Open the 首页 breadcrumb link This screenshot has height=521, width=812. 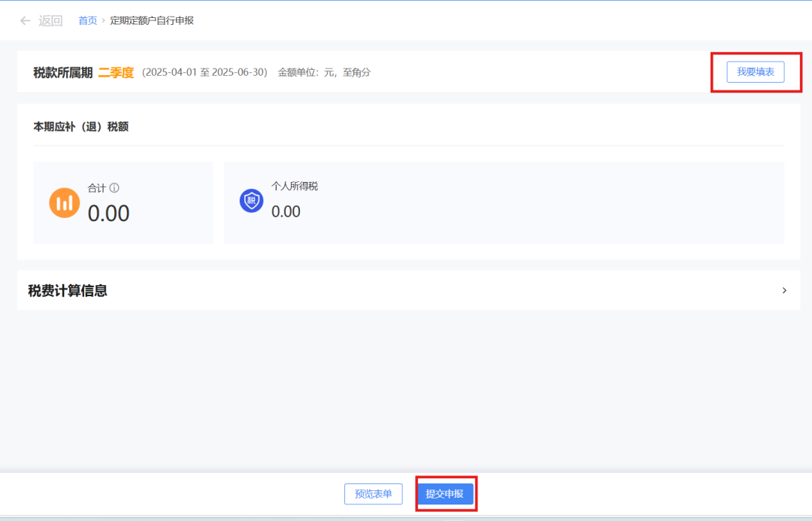click(x=87, y=21)
